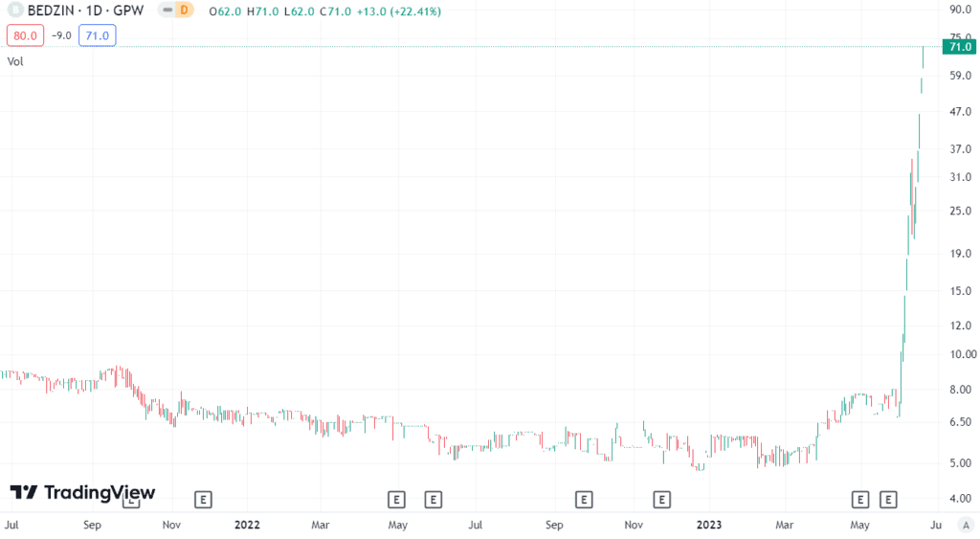Click the rightmost earnings E marker
980x539 pixels.
888,499
